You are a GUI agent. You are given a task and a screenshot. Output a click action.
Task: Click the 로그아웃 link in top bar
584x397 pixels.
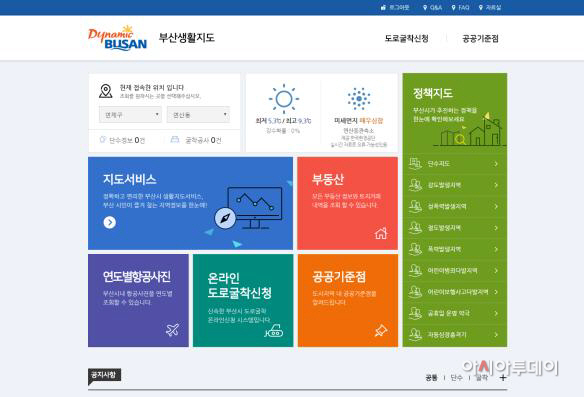tap(399, 7)
